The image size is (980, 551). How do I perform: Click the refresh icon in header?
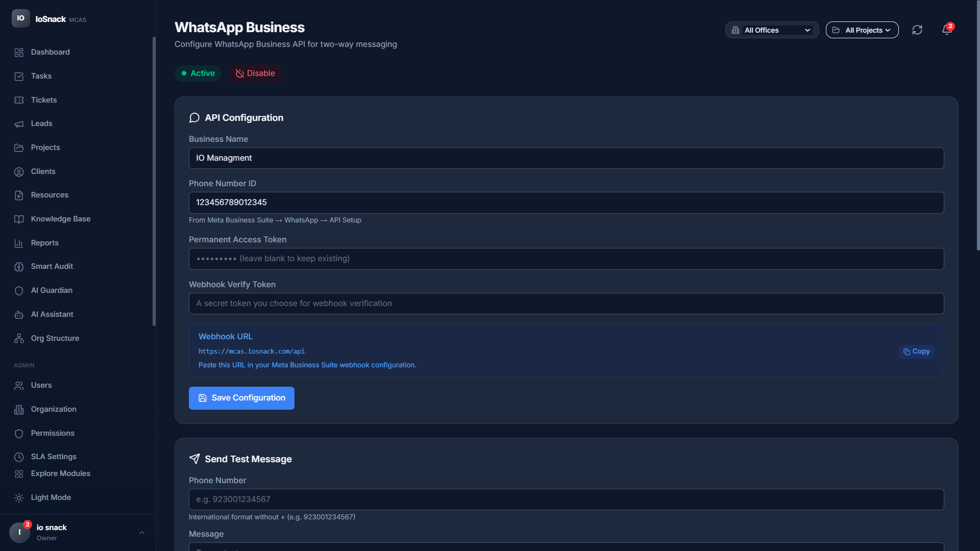(x=917, y=30)
